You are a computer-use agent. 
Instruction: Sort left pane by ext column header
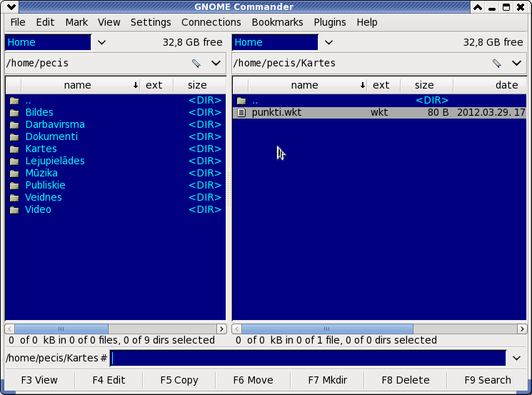click(157, 85)
